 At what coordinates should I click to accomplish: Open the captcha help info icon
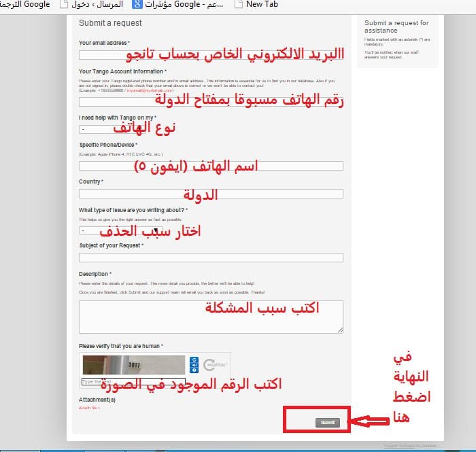194,370
